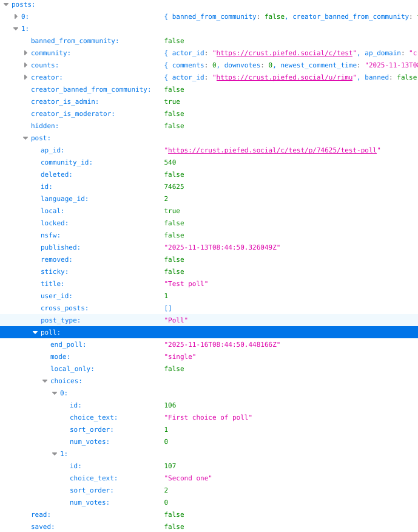Expand the counts object
The height and width of the screenshot is (532, 418).
[25, 65]
